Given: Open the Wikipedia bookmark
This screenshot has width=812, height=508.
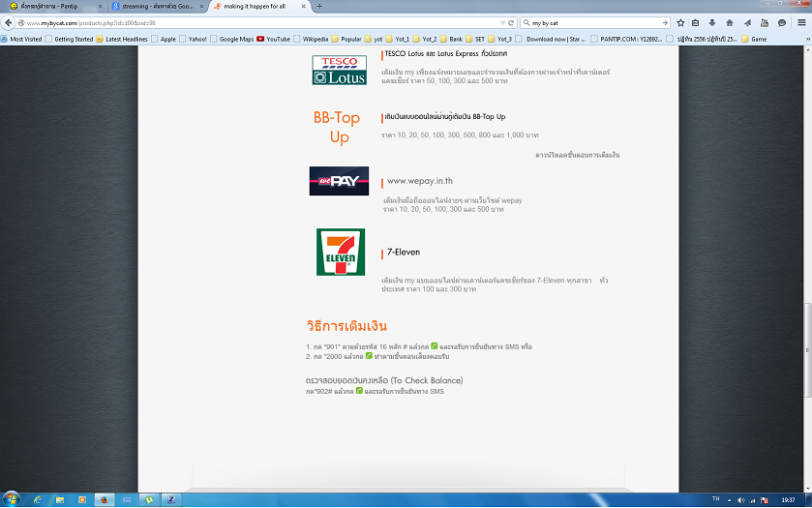Looking at the screenshot, I should 311,39.
